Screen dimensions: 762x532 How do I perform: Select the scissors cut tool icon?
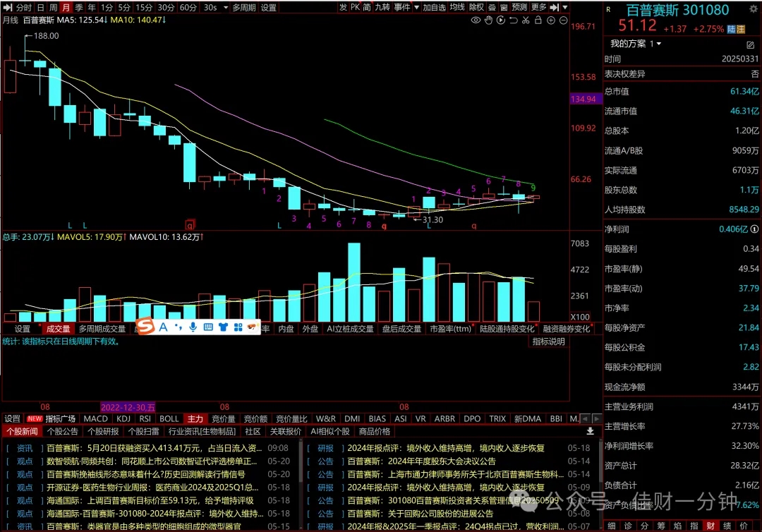coord(526,20)
